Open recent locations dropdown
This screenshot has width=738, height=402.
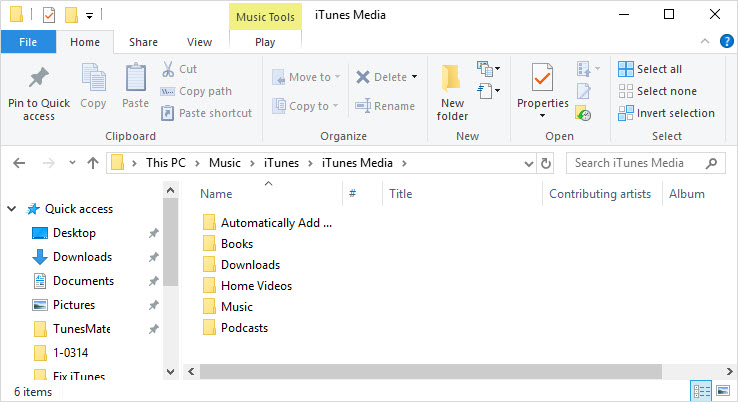[72, 163]
